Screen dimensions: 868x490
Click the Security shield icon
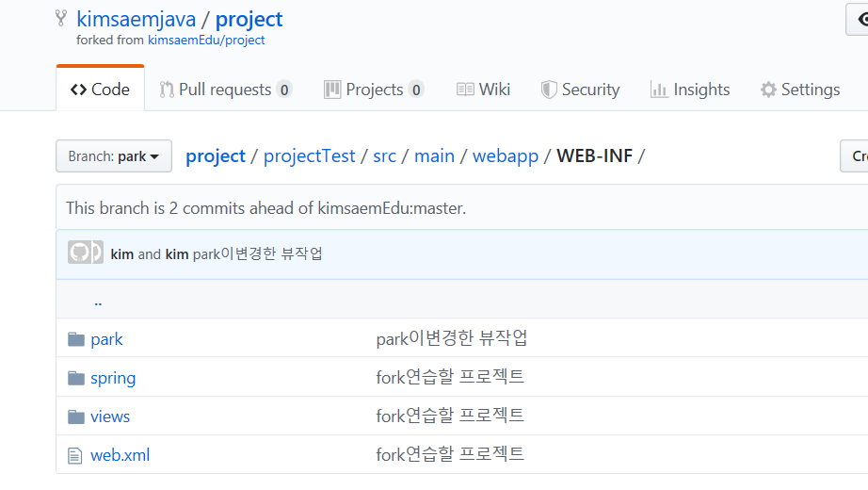point(549,90)
